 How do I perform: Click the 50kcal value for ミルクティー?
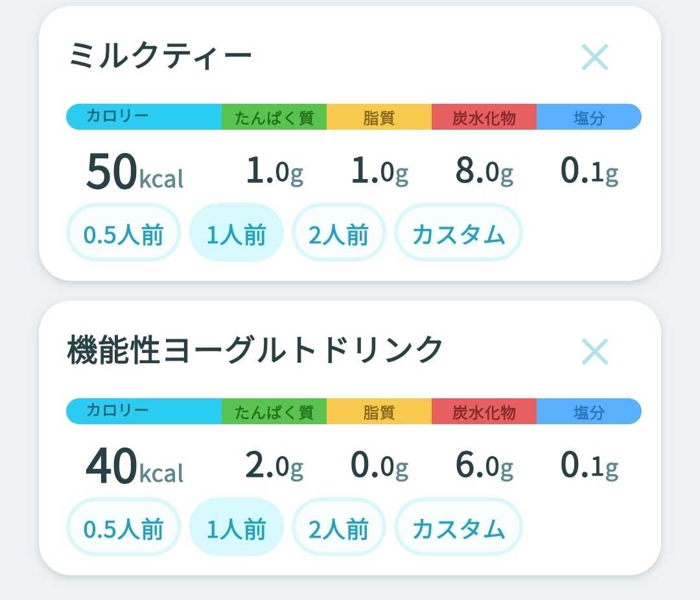(135, 171)
